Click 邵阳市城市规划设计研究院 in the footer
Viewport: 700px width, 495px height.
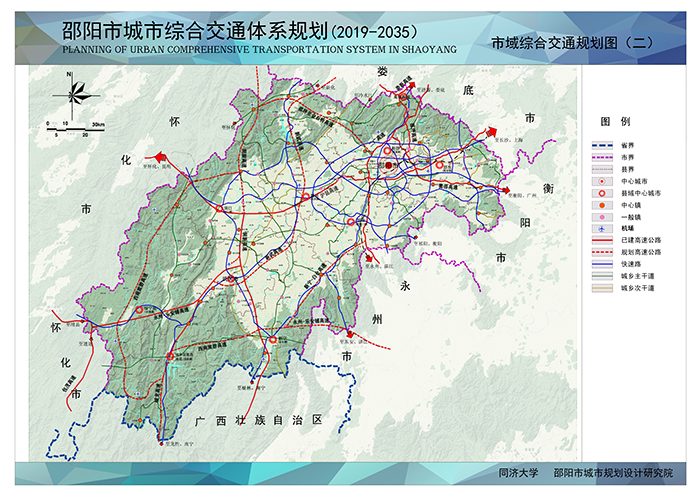tap(613, 473)
